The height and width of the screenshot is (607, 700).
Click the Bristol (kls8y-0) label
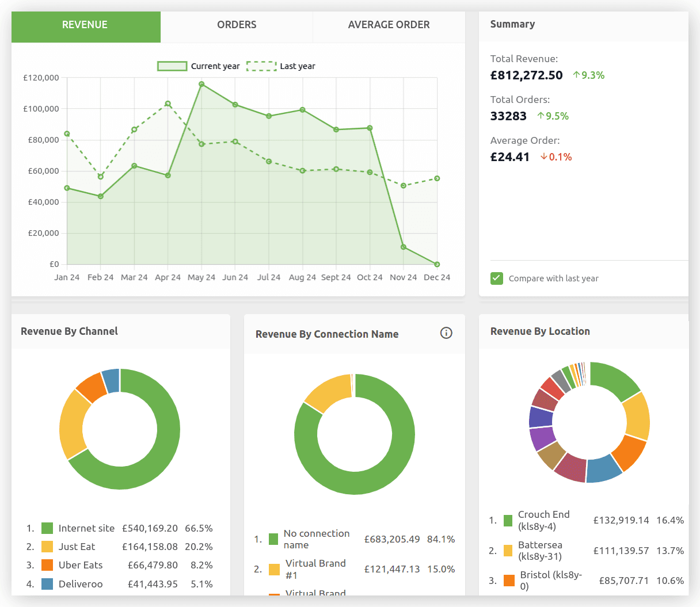[x=551, y=581]
